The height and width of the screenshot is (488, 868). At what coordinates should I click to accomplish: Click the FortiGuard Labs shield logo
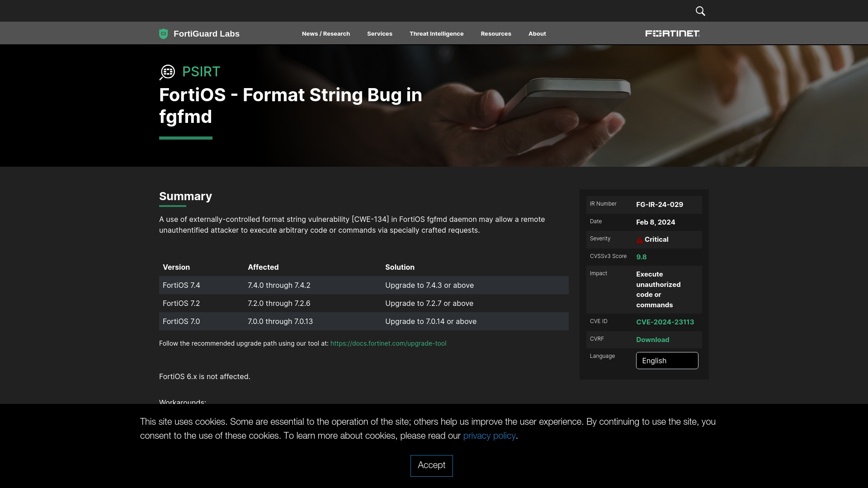tap(164, 34)
